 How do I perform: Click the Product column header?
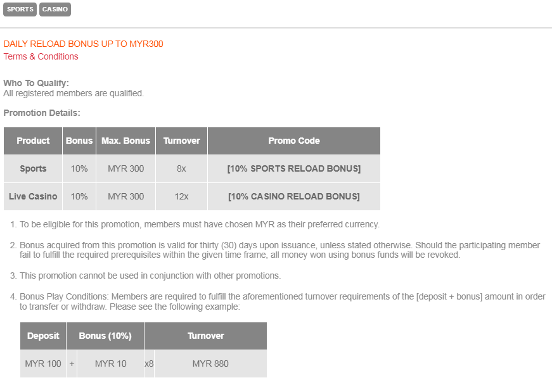[33, 141]
